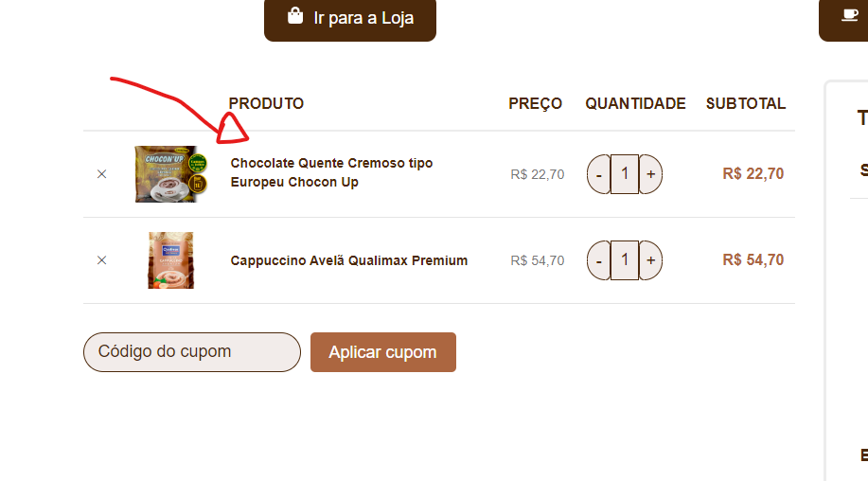Viewport: 868px width, 481px height.
Task: Click the QUANTIDADE column header
Action: (635, 103)
